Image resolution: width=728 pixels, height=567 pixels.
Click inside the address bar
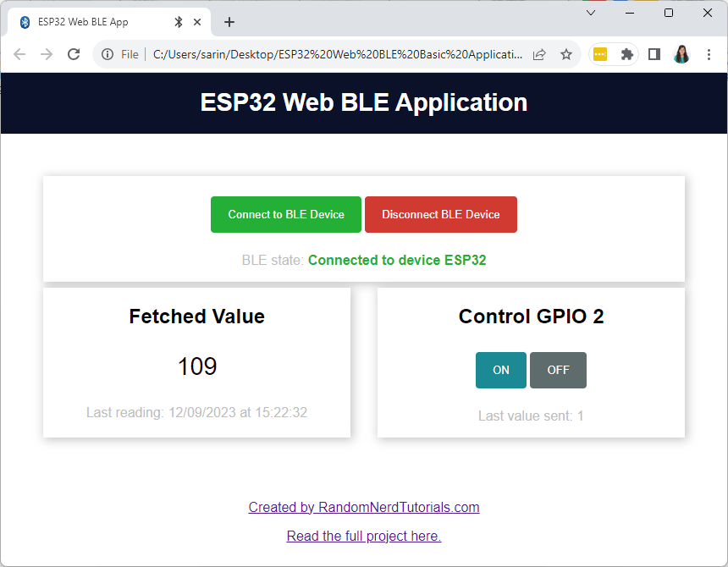339,53
